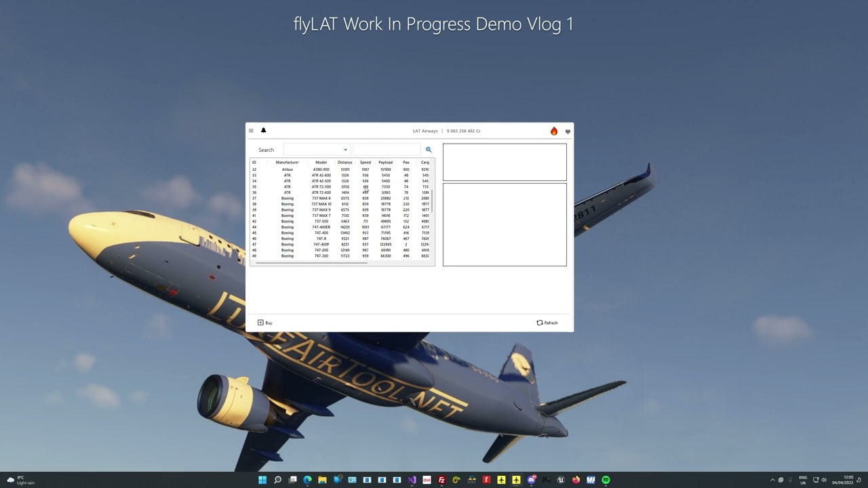Sort table by Speed column header

[366, 163]
